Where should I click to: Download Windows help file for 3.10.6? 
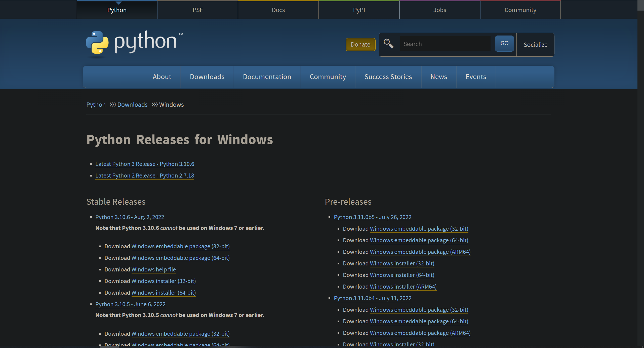[153, 269]
